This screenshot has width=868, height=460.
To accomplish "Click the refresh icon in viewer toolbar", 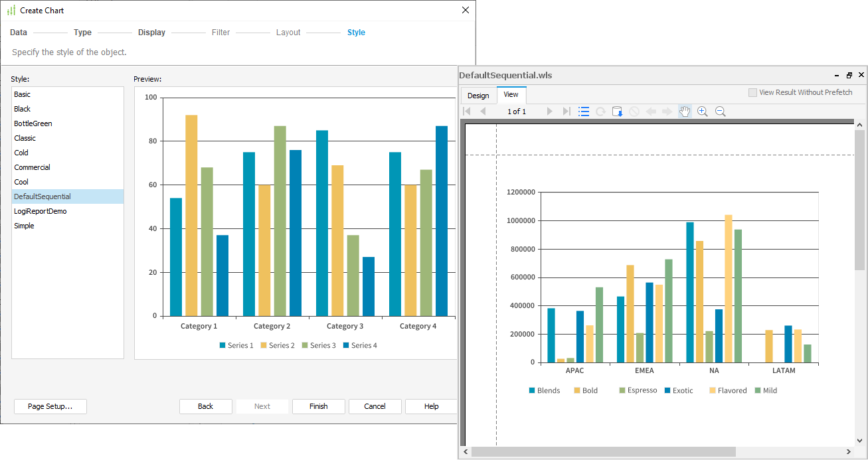I will 600,112.
